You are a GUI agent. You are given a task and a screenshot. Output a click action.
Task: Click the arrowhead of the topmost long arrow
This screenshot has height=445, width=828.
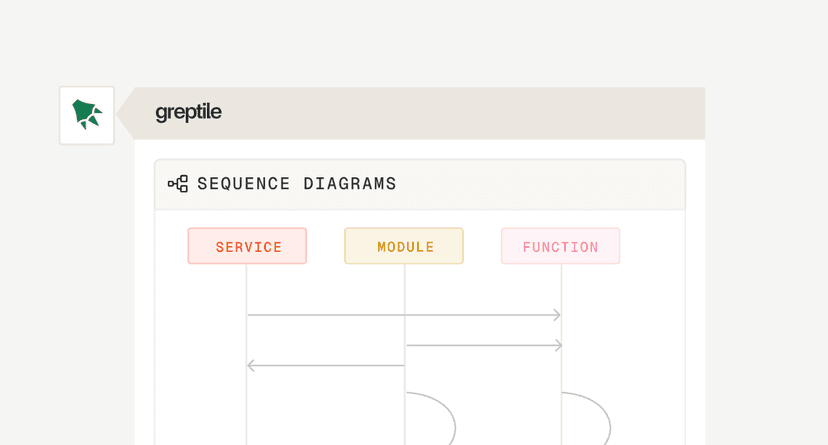click(x=557, y=315)
